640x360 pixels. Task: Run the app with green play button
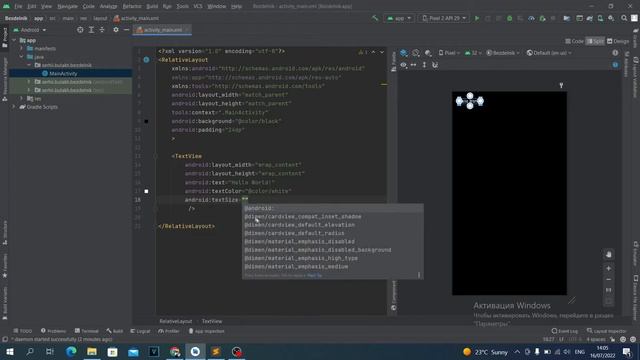[476, 18]
